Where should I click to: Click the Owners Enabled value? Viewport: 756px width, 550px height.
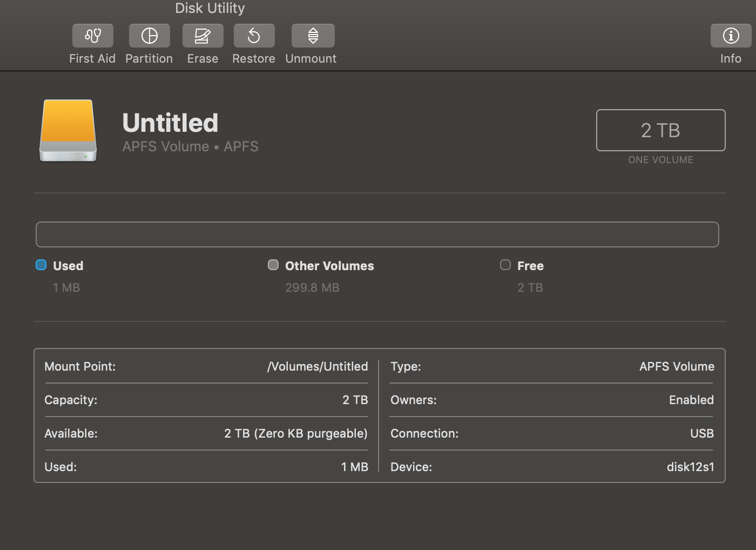(691, 400)
